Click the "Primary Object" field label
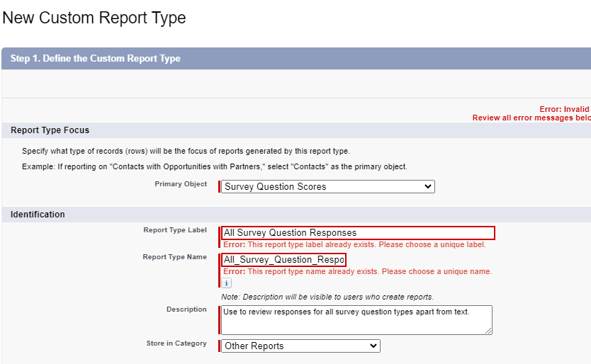Image resolution: width=591 pixels, height=364 pixels. point(181,184)
